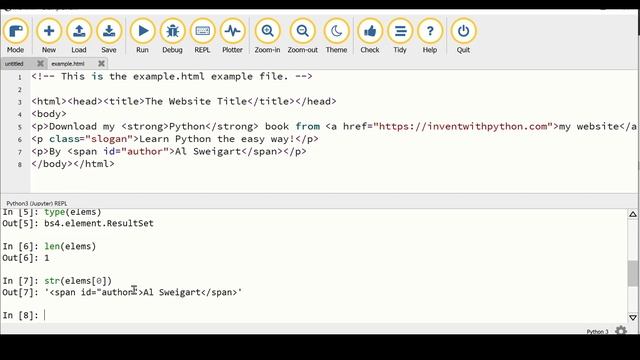Check the code for problems
This screenshot has height=360, width=640.
coord(370,36)
